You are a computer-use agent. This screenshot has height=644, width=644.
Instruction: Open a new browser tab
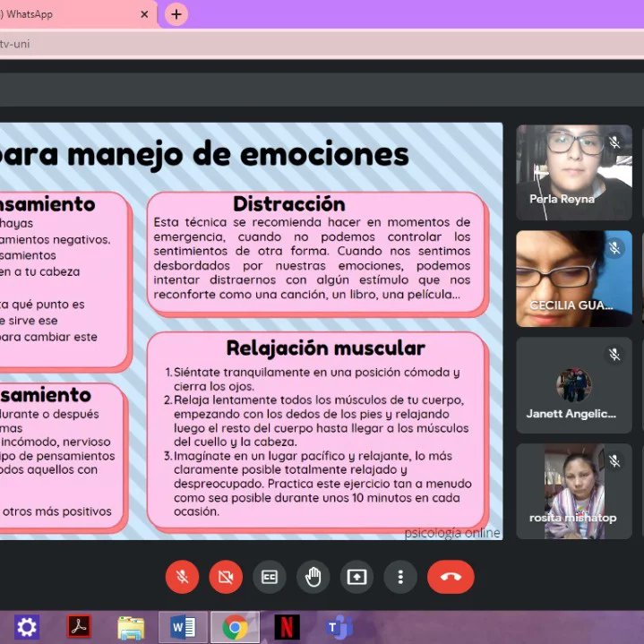pyautogui.click(x=176, y=14)
